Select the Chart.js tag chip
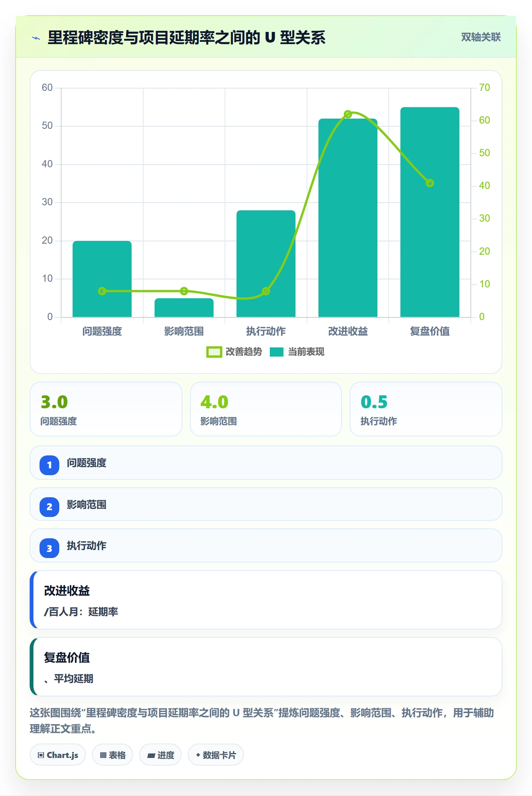The width and height of the screenshot is (532, 796). [58, 755]
